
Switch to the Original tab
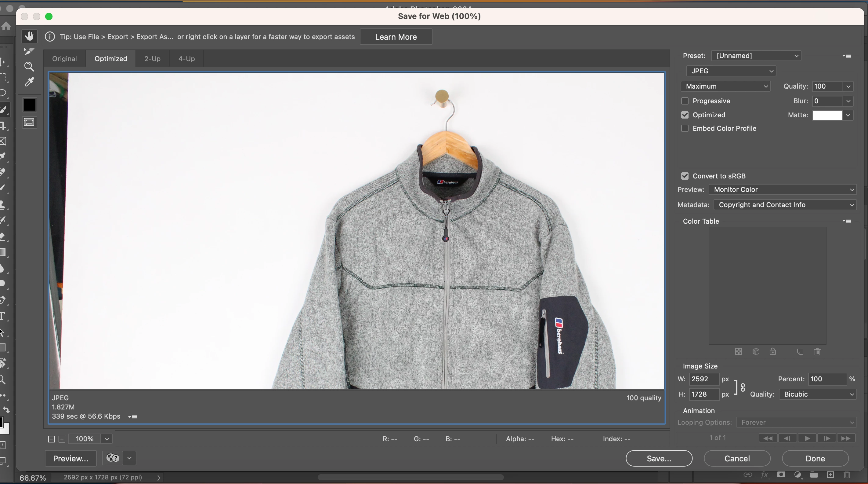pos(64,59)
